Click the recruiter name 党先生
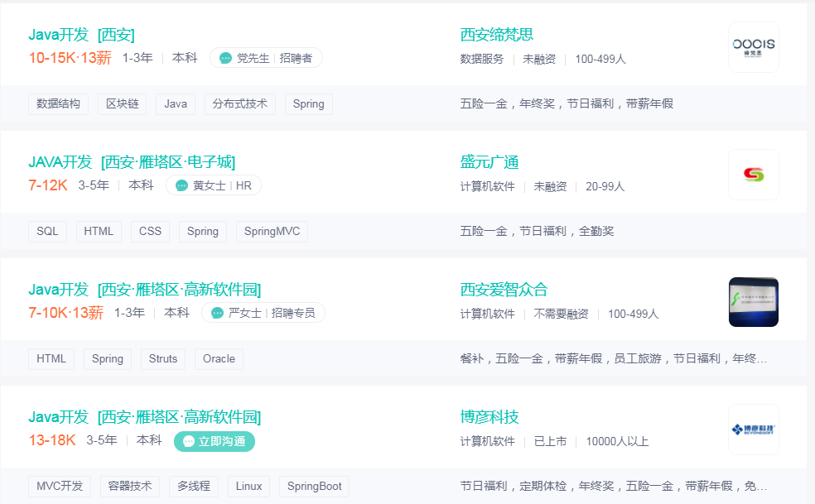815x504 pixels. coord(253,58)
